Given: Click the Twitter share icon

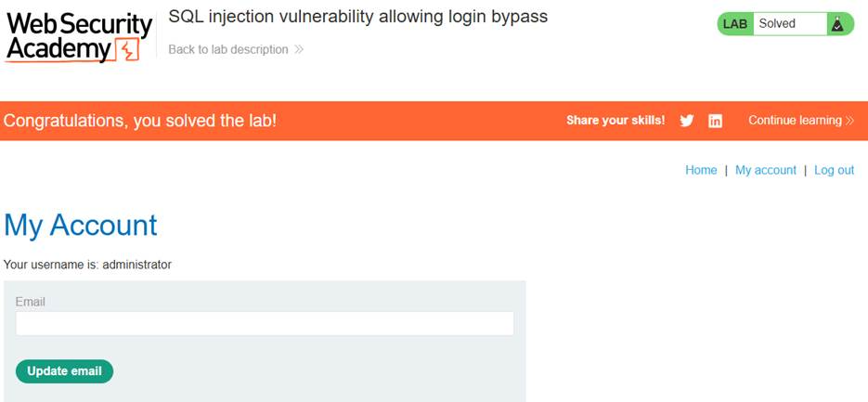Looking at the screenshot, I should [x=687, y=121].
